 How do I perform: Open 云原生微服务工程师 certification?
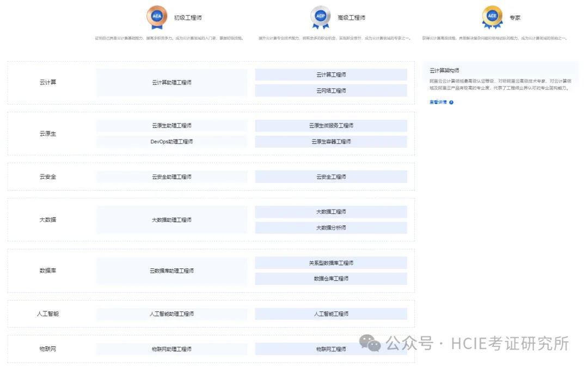[331, 126]
